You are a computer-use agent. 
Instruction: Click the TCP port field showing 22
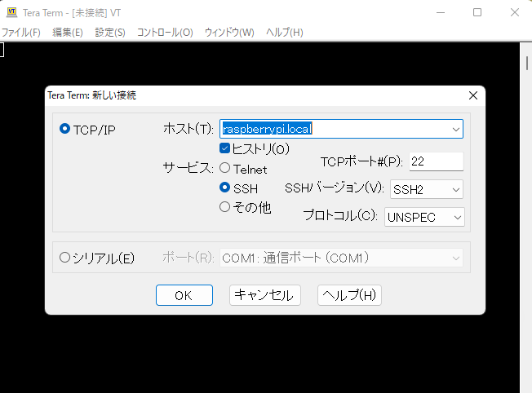click(x=437, y=161)
